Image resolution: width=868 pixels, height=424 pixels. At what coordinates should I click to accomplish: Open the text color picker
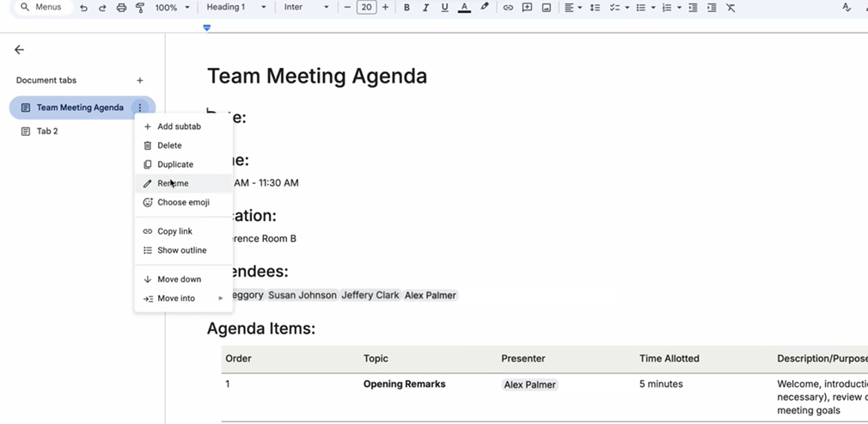point(464,8)
